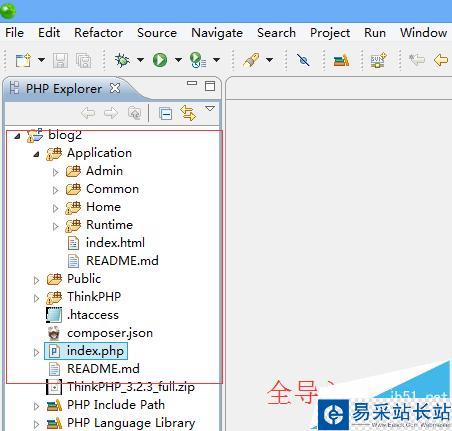Select the PHP Explorer tab

63,89
